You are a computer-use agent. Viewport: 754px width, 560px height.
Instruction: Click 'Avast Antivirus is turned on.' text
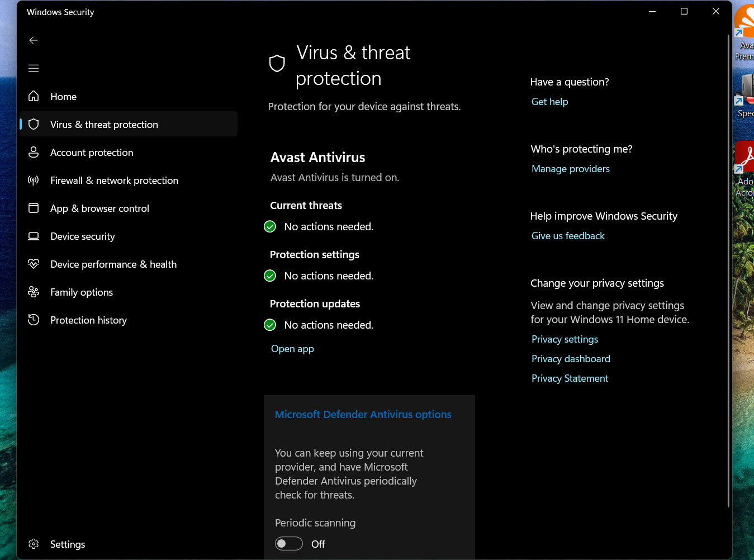tap(335, 178)
